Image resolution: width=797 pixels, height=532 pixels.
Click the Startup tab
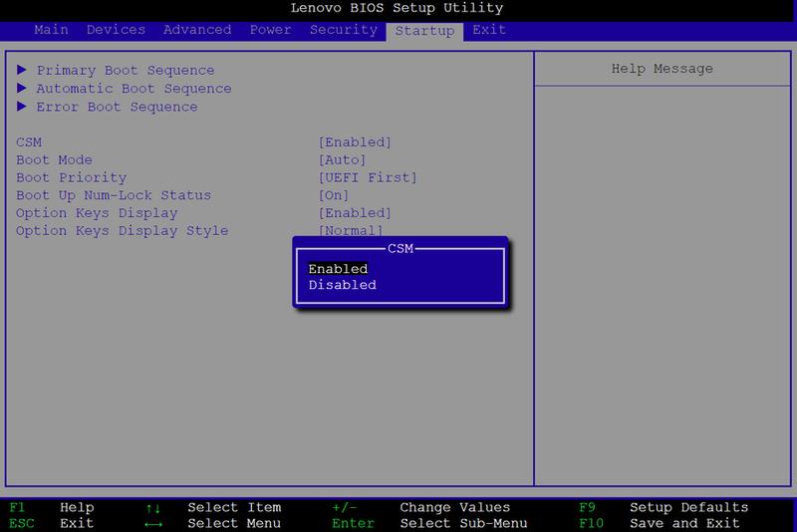pyautogui.click(x=424, y=31)
